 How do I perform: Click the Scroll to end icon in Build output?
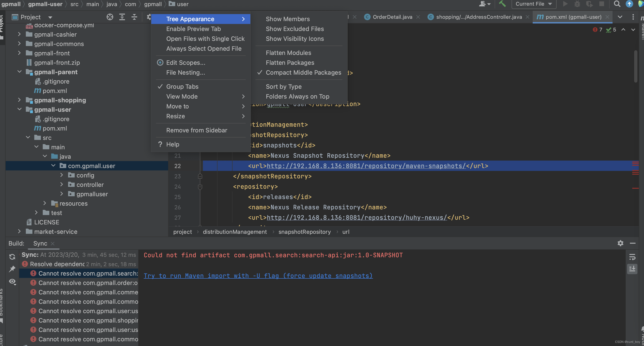click(x=632, y=269)
